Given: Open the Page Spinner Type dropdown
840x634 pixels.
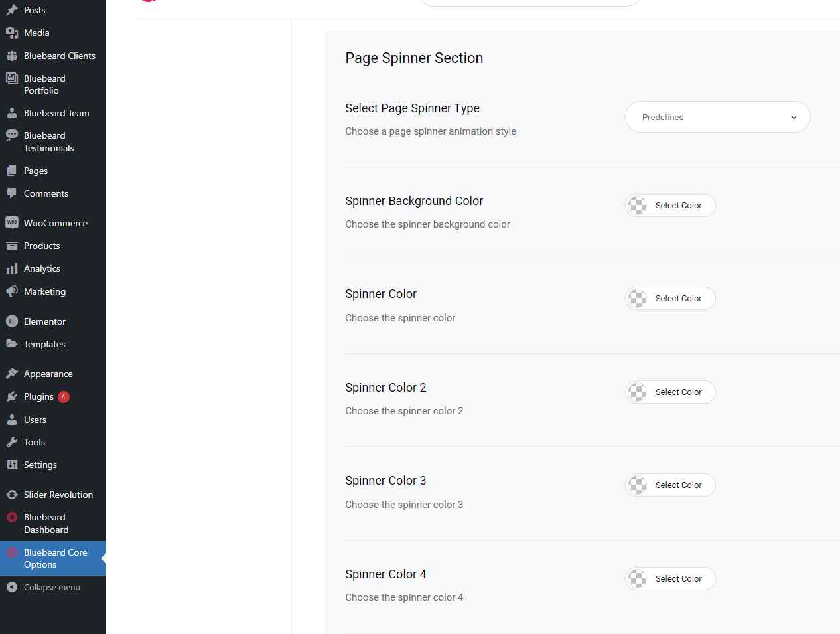Looking at the screenshot, I should (717, 117).
